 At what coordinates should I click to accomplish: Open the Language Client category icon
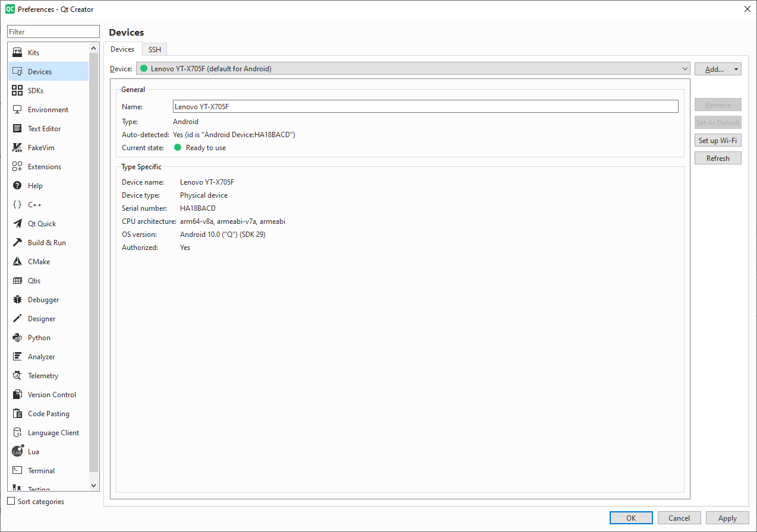(x=17, y=433)
